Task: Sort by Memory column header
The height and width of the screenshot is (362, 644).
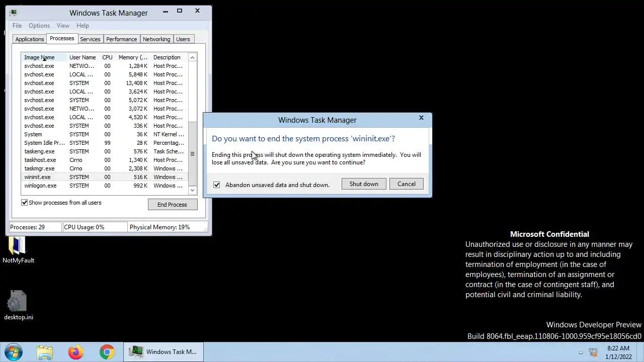Action: click(x=133, y=57)
